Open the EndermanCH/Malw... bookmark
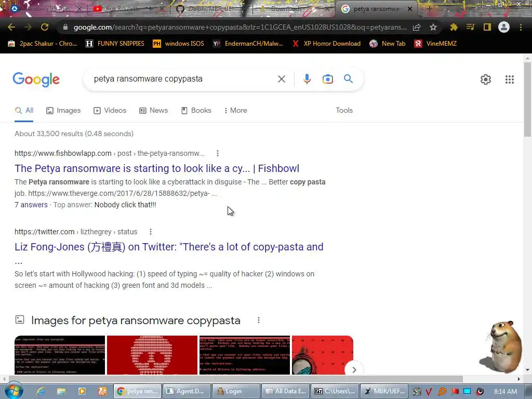532x399 pixels. 248,44
